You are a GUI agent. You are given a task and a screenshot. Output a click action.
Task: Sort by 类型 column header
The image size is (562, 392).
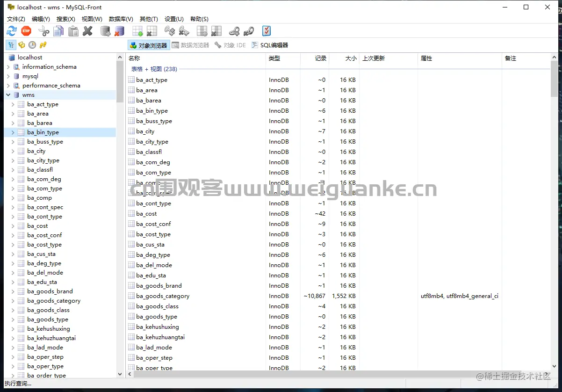pos(283,58)
